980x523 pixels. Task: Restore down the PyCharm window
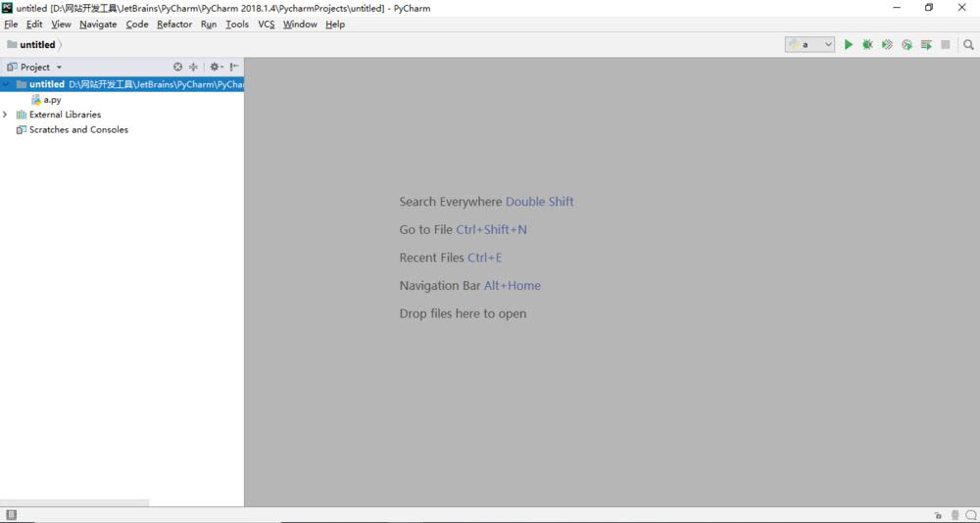point(929,8)
